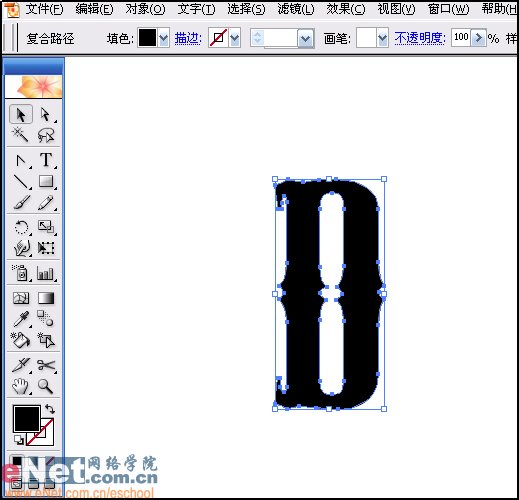Pick the Rectangle tool
The image size is (519, 500).
[x=46, y=182]
